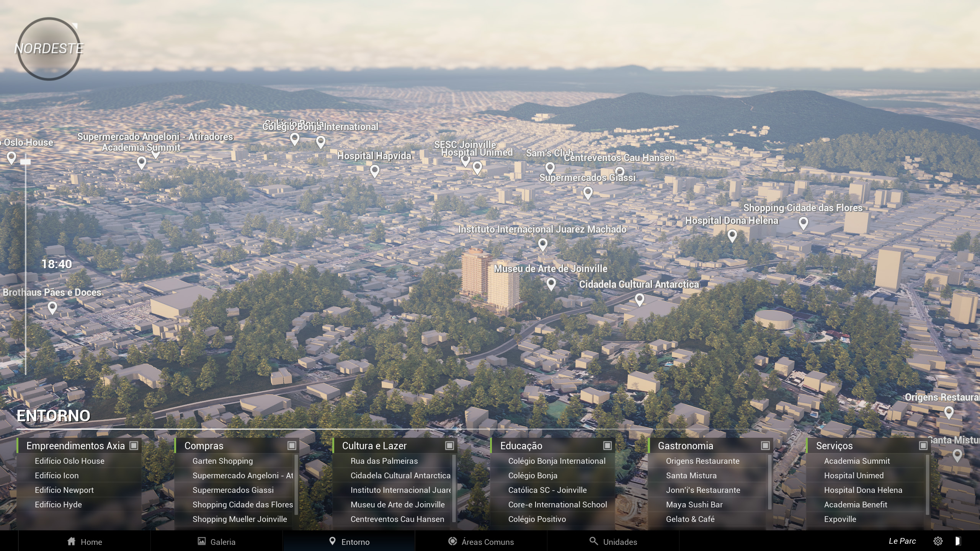Click the Compras list scrollbar
Screen dimensions: 980x551
click(x=296, y=485)
